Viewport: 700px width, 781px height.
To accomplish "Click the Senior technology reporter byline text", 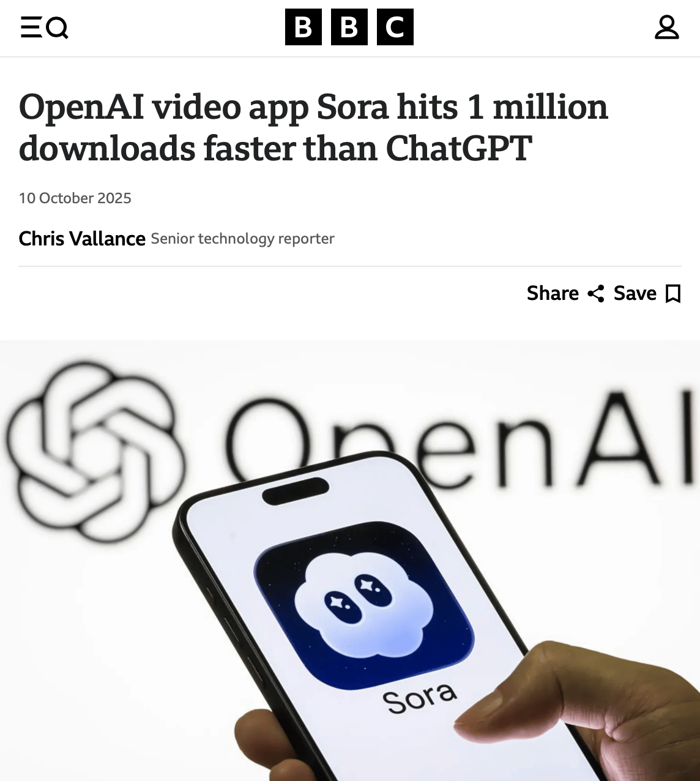I will [x=242, y=239].
